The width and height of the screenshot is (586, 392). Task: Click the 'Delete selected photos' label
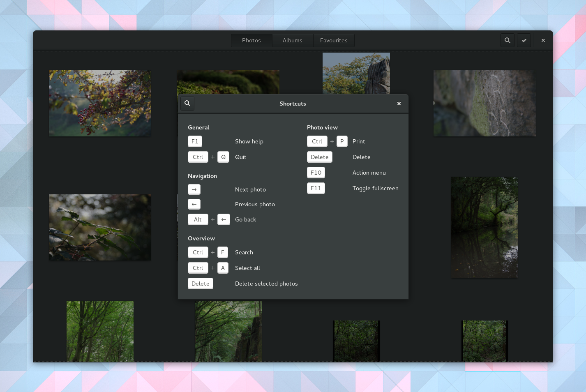[266, 284]
